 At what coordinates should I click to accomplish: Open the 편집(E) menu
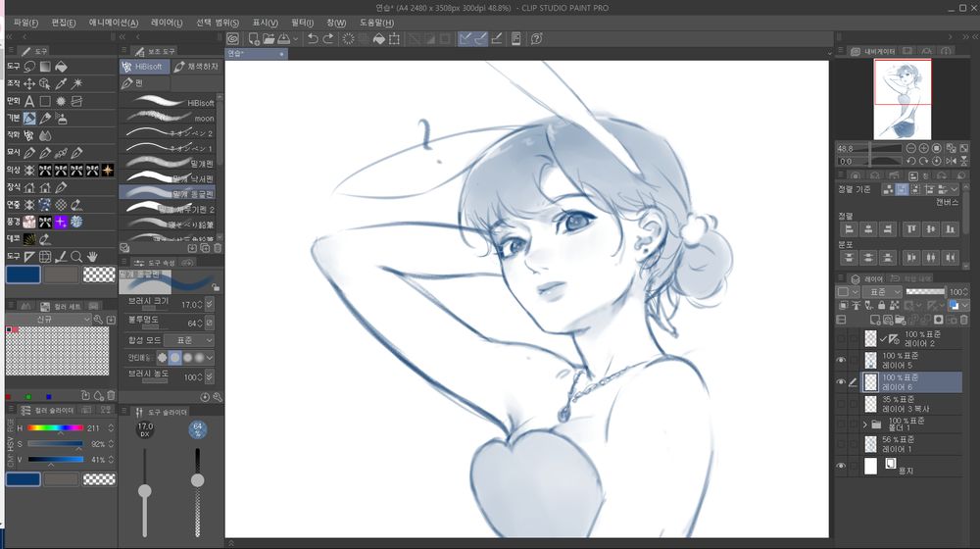(63, 23)
